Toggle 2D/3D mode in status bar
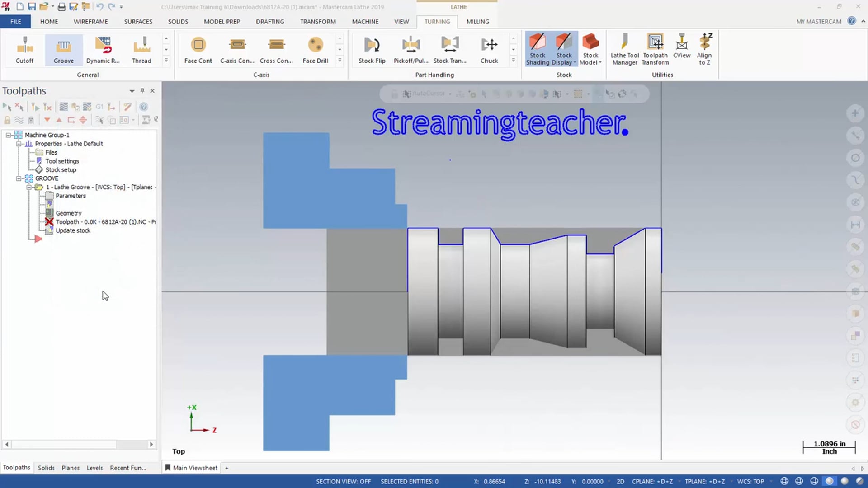 [x=621, y=481]
